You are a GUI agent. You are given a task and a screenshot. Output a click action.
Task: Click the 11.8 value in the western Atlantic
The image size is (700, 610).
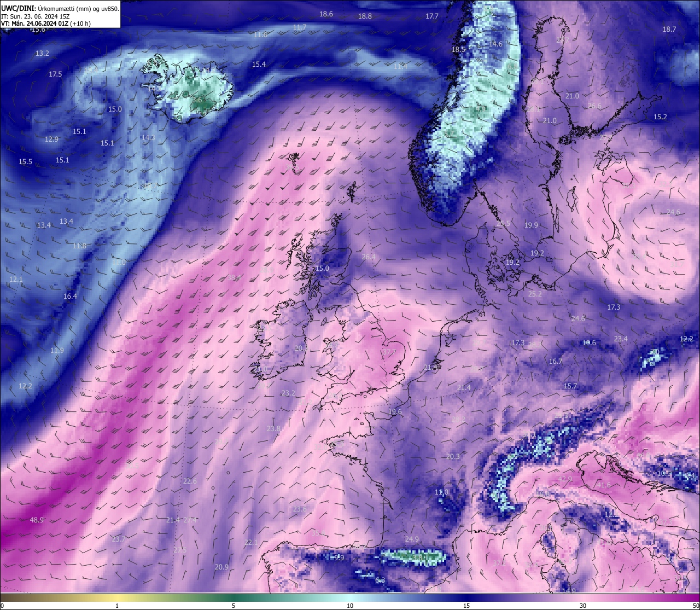coord(79,246)
